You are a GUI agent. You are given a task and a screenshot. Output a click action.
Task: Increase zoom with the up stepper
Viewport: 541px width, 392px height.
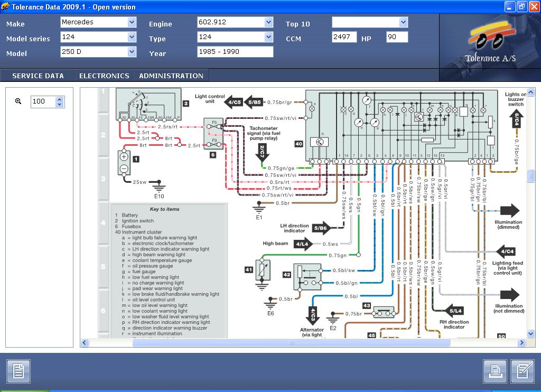[60, 99]
